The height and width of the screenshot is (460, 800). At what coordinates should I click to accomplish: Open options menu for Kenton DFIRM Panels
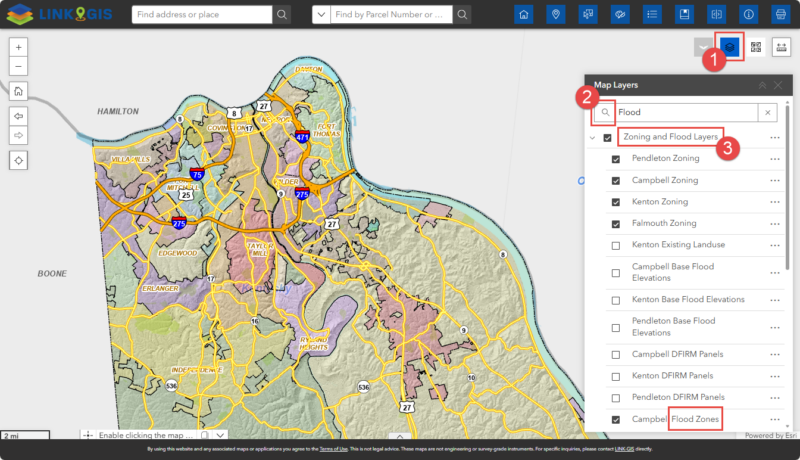775,376
